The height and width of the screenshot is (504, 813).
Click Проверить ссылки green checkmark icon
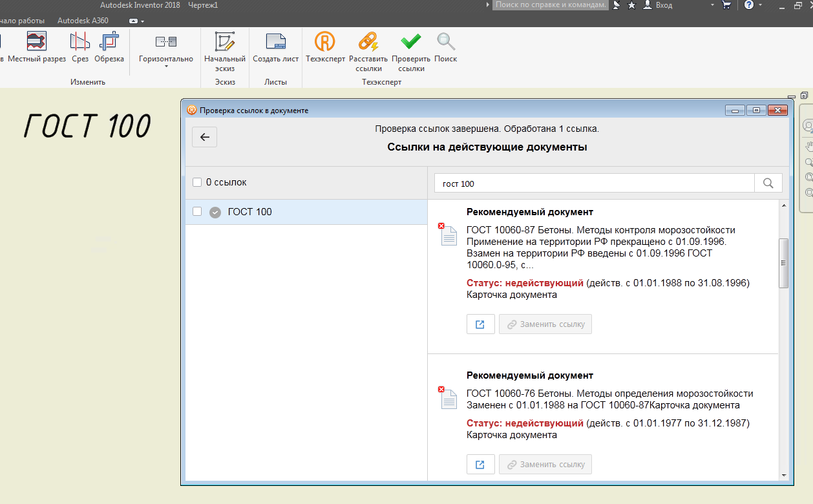[x=410, y=43]
